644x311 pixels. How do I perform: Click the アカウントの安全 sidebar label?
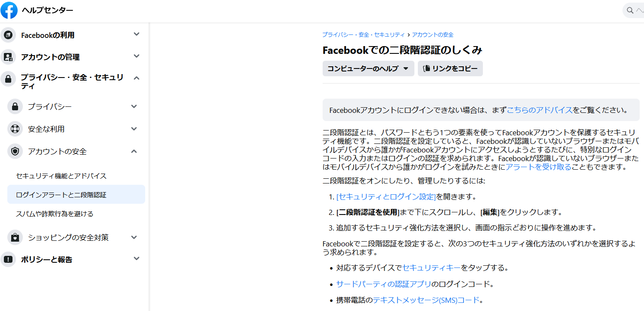click(57, 152)
